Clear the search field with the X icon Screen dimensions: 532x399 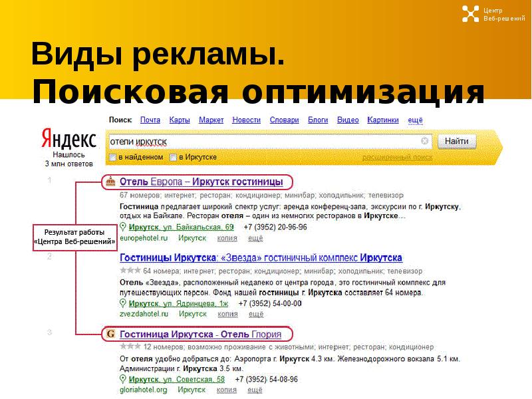tap(425, 141)
